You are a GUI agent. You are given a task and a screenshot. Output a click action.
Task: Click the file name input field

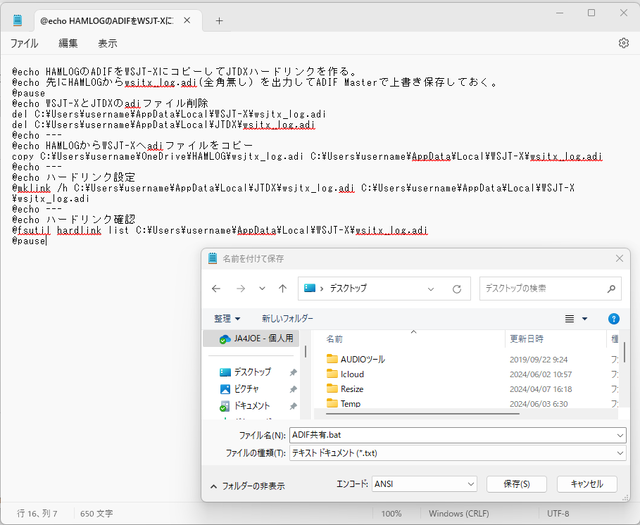tap(458, 435)
